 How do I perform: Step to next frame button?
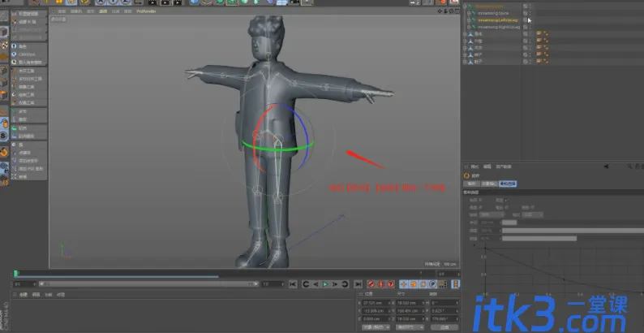coord(335,284)
